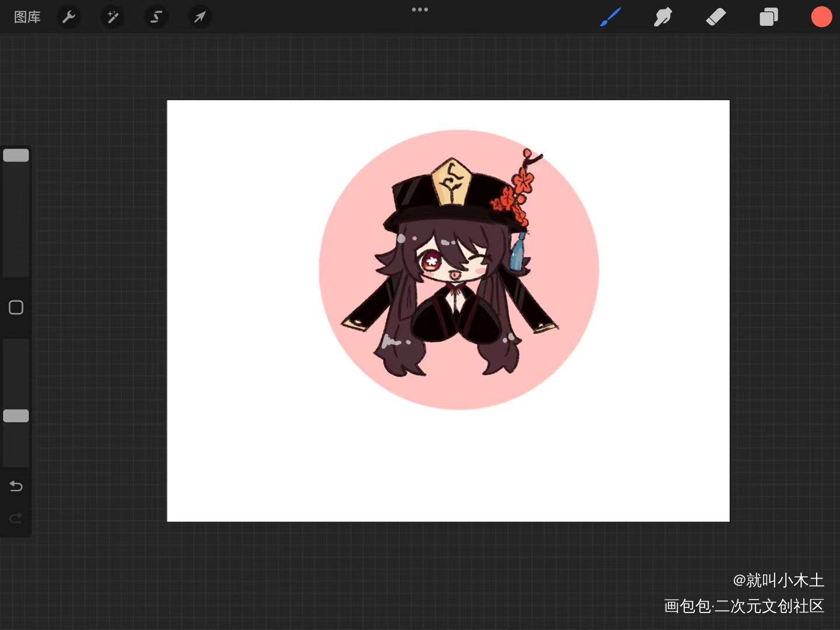Open the Layers panel

768,17
